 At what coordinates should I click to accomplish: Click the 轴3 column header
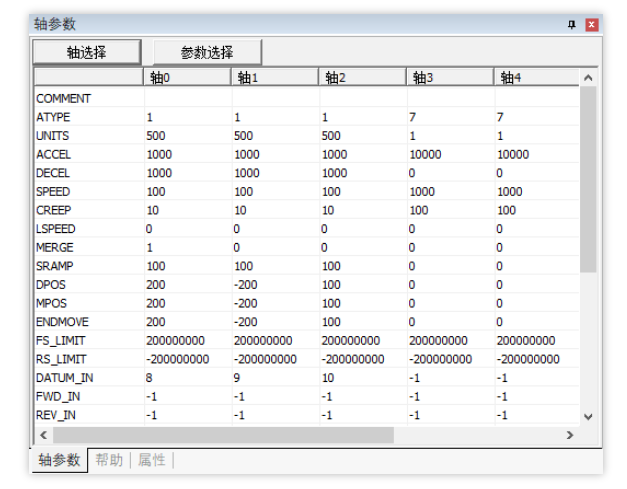450,77
